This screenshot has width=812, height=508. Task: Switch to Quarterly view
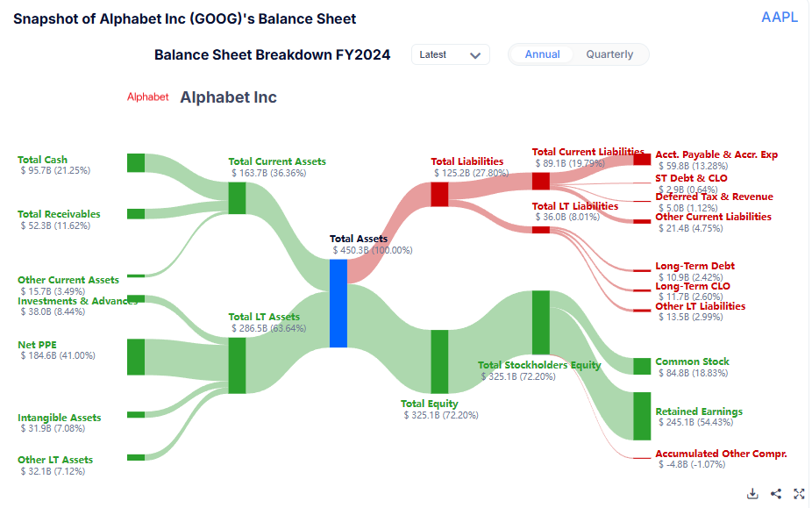(x=609, y=54)
